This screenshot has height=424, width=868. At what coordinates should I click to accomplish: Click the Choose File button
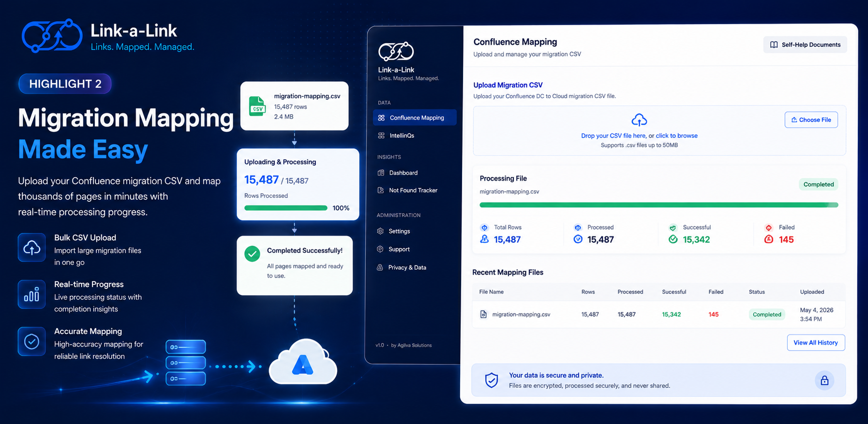tap(811, 120)
